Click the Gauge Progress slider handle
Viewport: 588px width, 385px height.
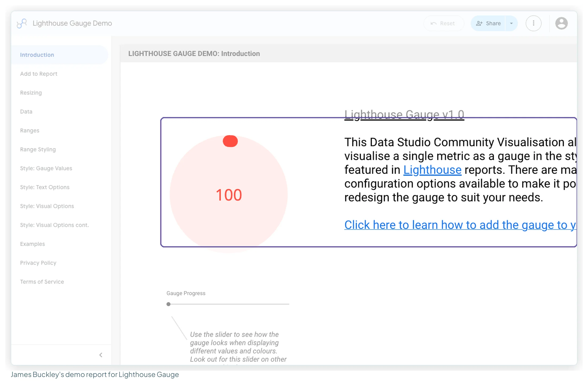point(168,304)
